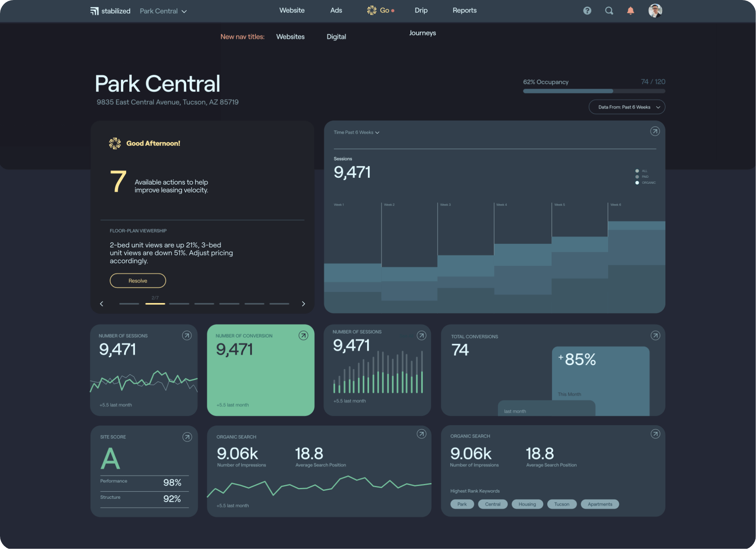Open Site Score card expand arrow
This screenshot has width=756, height=550.
[x=187, y=437]
